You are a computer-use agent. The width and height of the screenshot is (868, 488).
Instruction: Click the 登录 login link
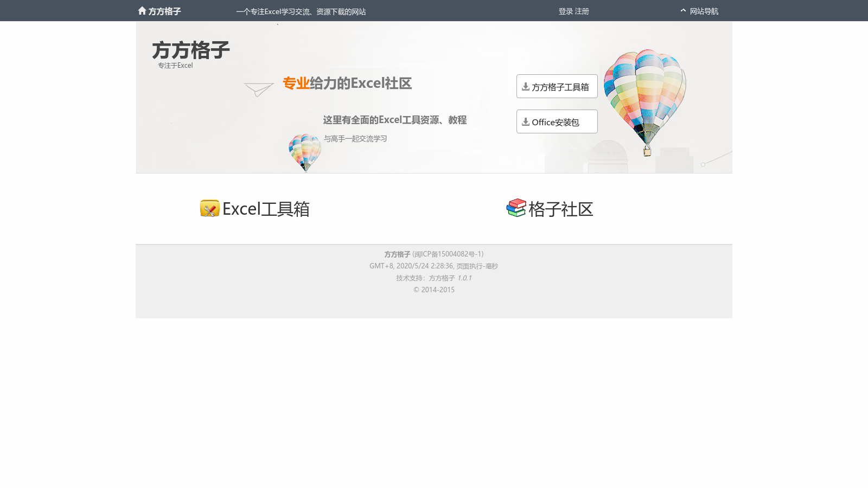point(566,11)
